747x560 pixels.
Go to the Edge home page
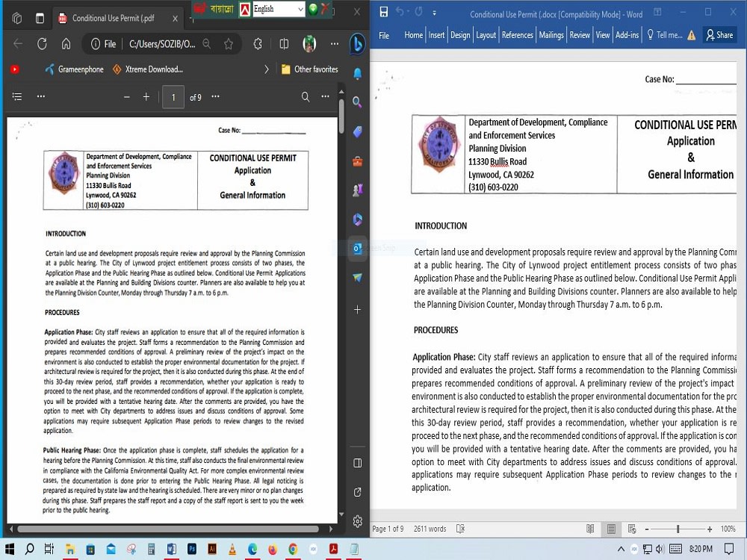tap(66, 44)
